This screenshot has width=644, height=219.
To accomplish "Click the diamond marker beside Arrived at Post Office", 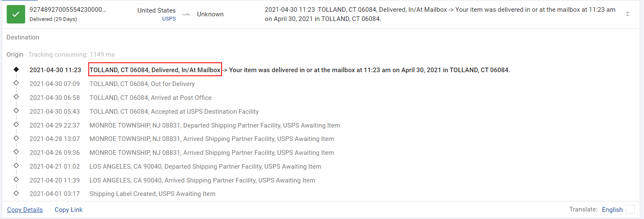I will click(16, 97).
